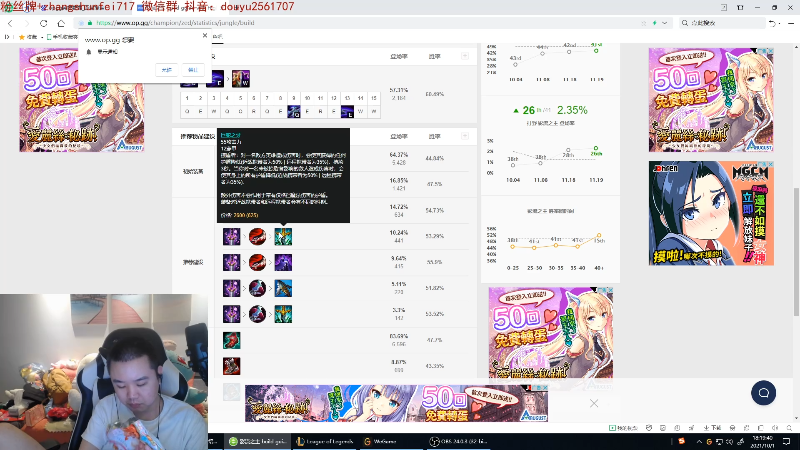Click the boots icon in 47.7% row
The image size is (800, 450).
pos(231,340)
